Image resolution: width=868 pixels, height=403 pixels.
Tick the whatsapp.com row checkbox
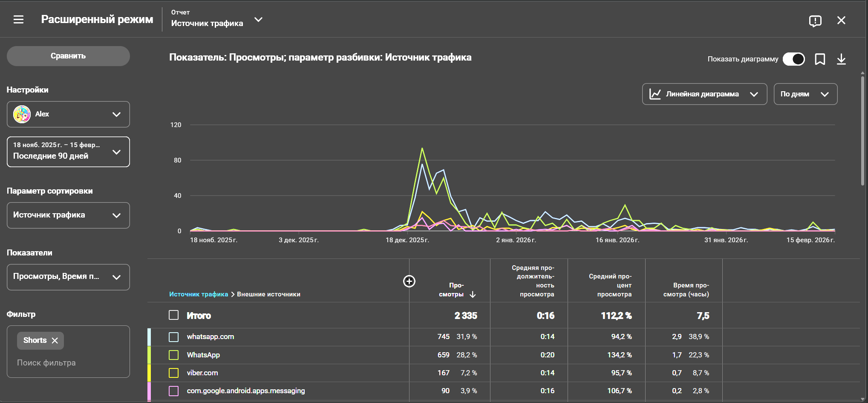click(x=173, y=337)
